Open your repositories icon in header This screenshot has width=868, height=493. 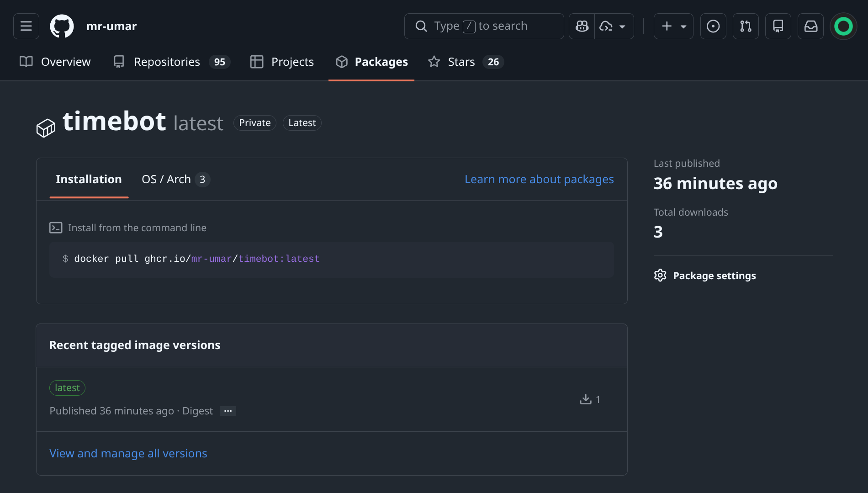[778, 26]
